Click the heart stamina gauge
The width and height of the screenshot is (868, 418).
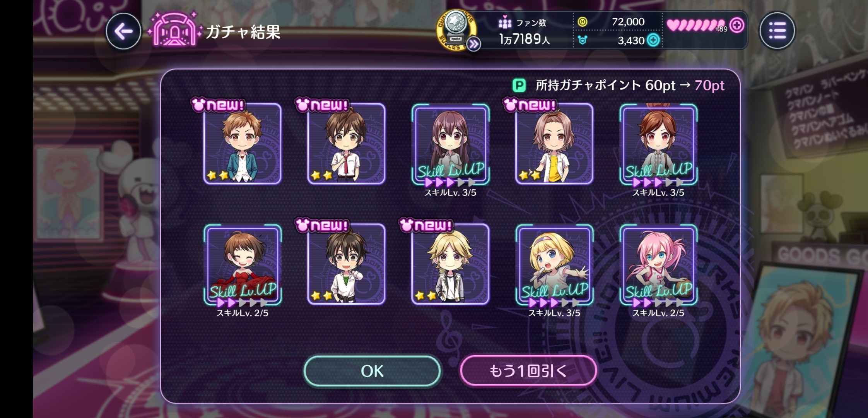pyautogui.click(x=696, y=26)
